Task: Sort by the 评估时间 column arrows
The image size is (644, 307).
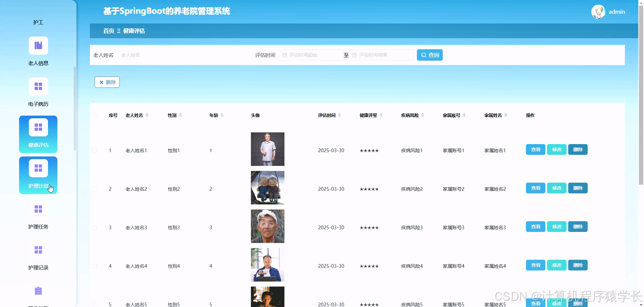Action: [340, 115]
